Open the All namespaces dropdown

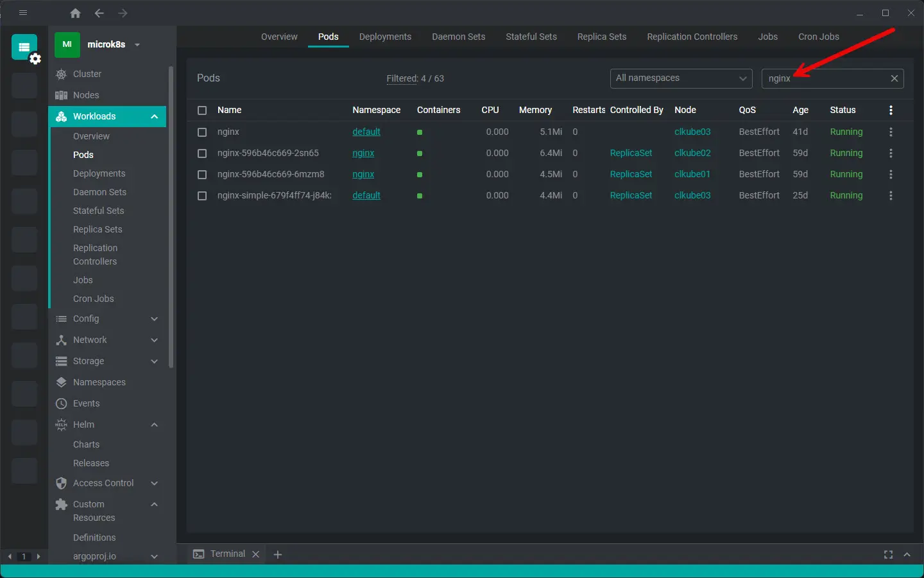pyautogui.click(x=681, y=78)
